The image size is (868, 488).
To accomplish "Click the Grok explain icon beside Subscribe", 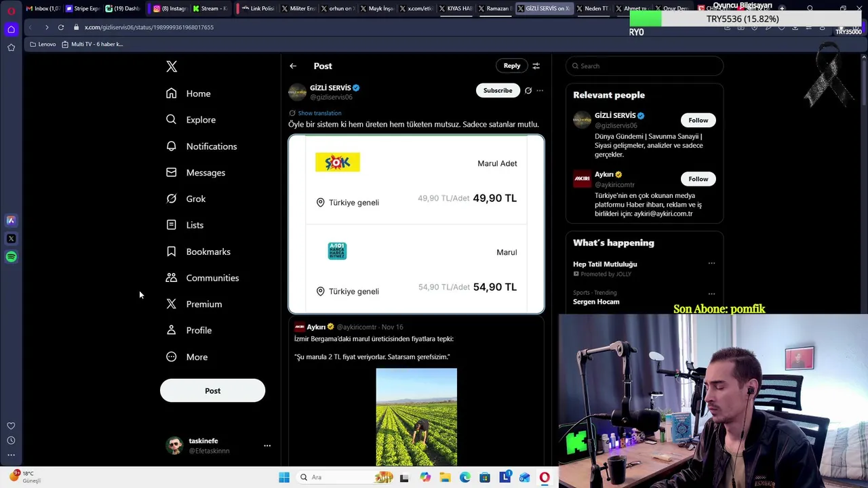I will click(528, 90).
